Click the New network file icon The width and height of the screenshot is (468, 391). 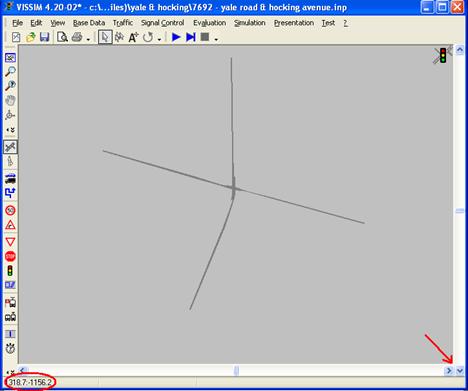click(x=16, y=37)
